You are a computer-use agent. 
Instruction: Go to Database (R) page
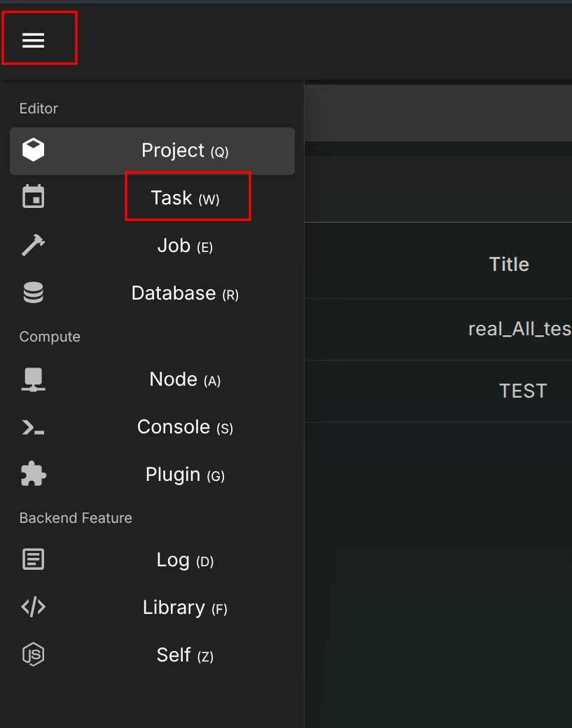pos(185,293)
